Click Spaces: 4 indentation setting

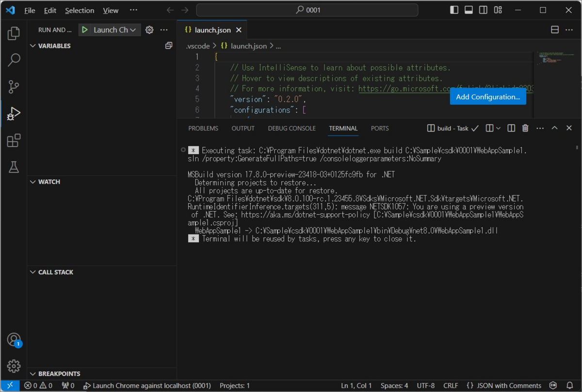point(394,386)
